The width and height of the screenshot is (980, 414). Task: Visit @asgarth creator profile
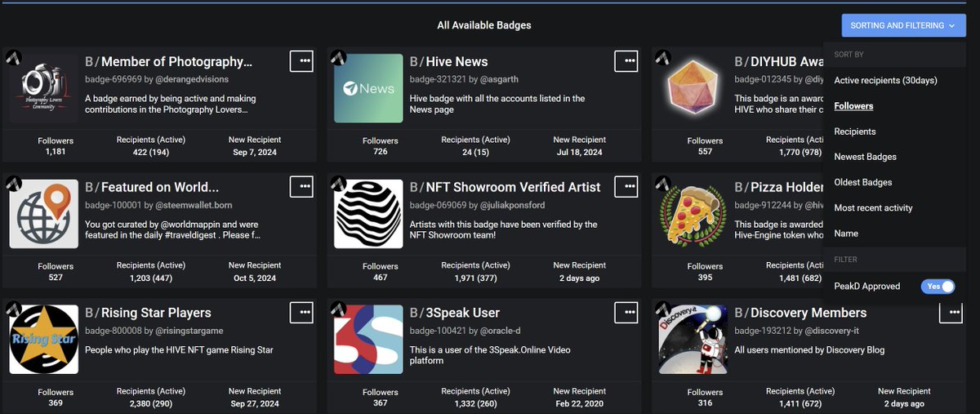(498, 79)
